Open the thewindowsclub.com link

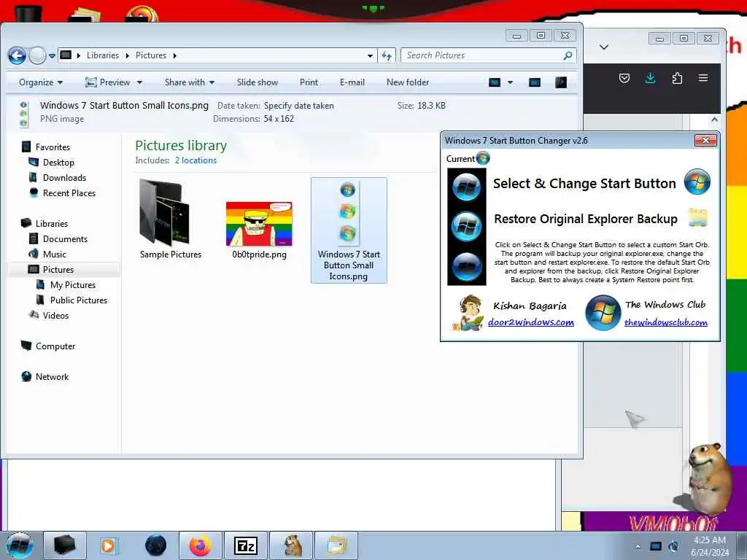[x=665, y=322]
